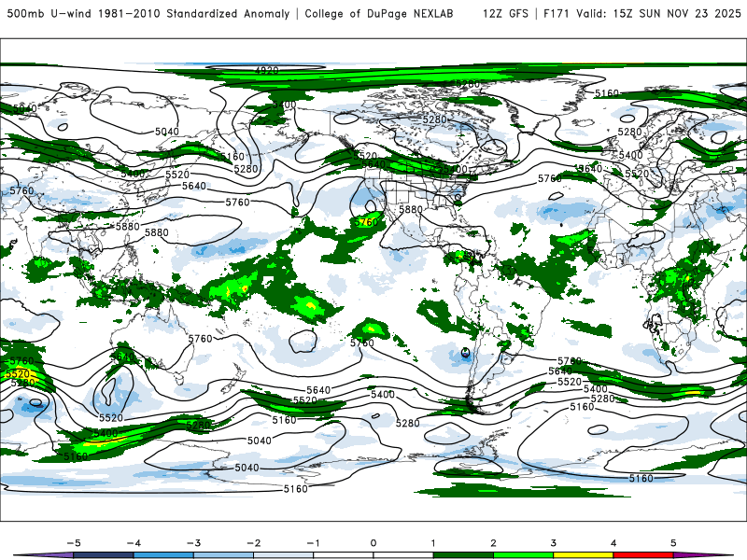Select the yellow colorbar segment between 3 and 4

tap(583, 555)
